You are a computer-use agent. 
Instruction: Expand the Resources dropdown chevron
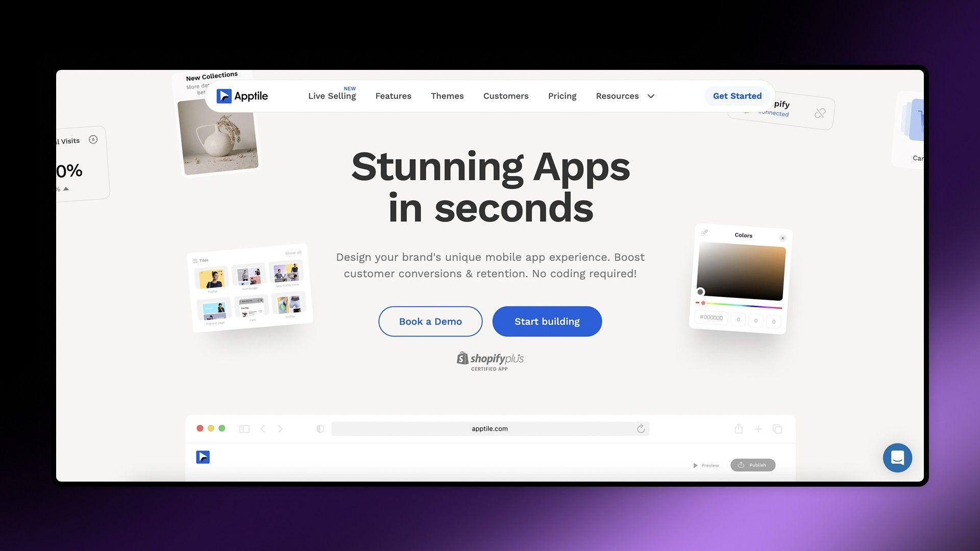(x=651, y=96)
